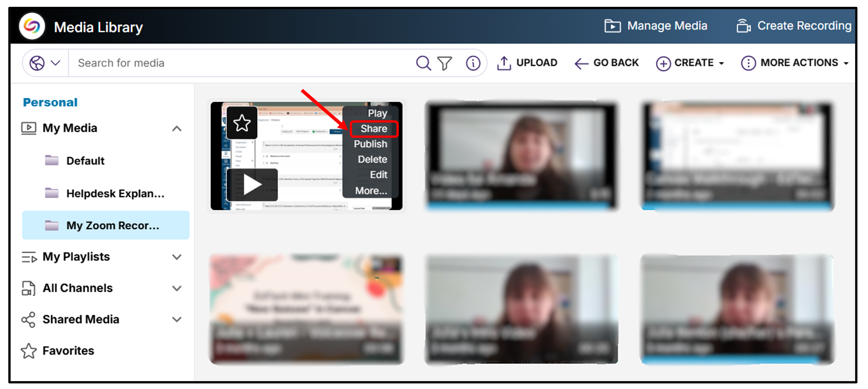Click the Search for media field
The image size is (868, 389).
click(243, 63)
